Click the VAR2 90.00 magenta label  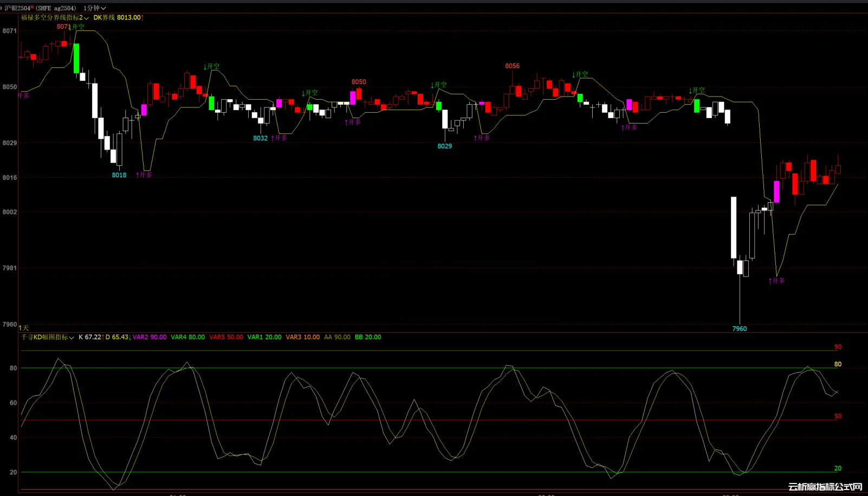coord(150,337)
